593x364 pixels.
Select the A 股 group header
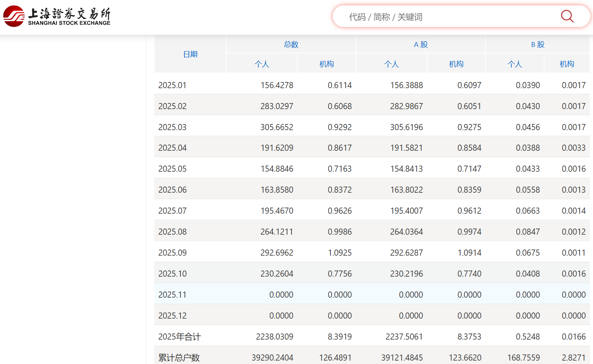421,44
